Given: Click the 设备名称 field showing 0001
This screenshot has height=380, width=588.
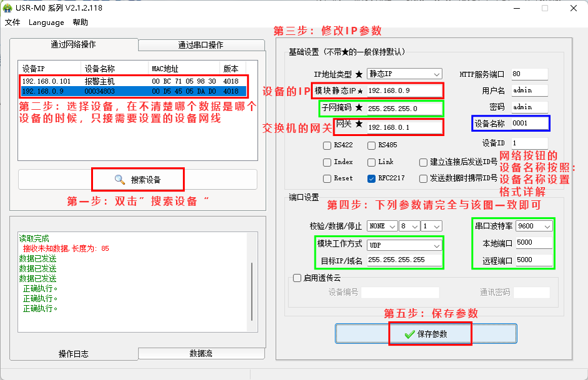Looking at the screenshot, I should [529, 124].
